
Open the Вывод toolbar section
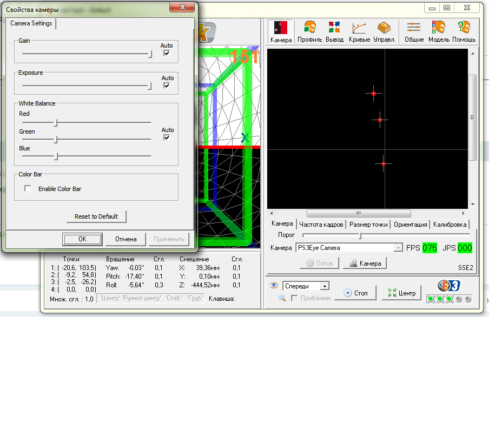point(334,31)
